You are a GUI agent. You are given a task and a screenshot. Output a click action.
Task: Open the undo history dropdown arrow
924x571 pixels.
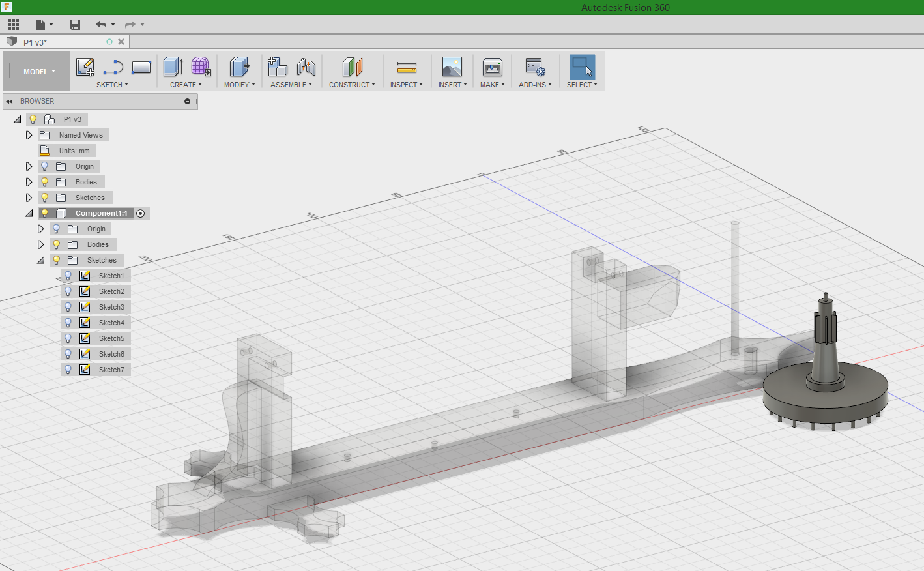click(x=113, y=25)
